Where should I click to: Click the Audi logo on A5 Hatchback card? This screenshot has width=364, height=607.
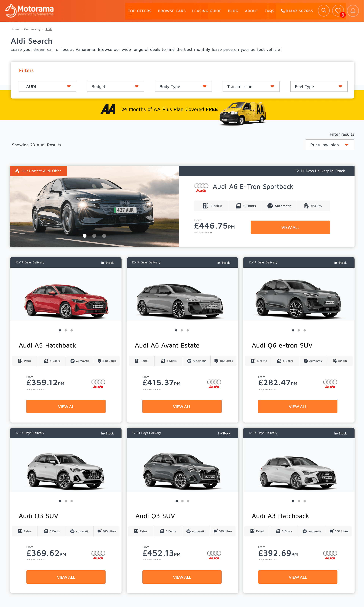(x=98, y=384)
